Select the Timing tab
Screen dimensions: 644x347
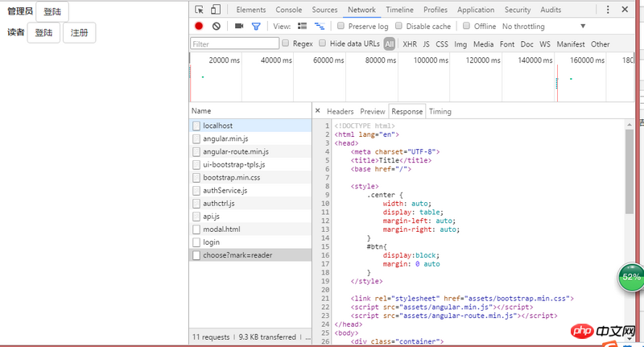[x=440, y=112]
